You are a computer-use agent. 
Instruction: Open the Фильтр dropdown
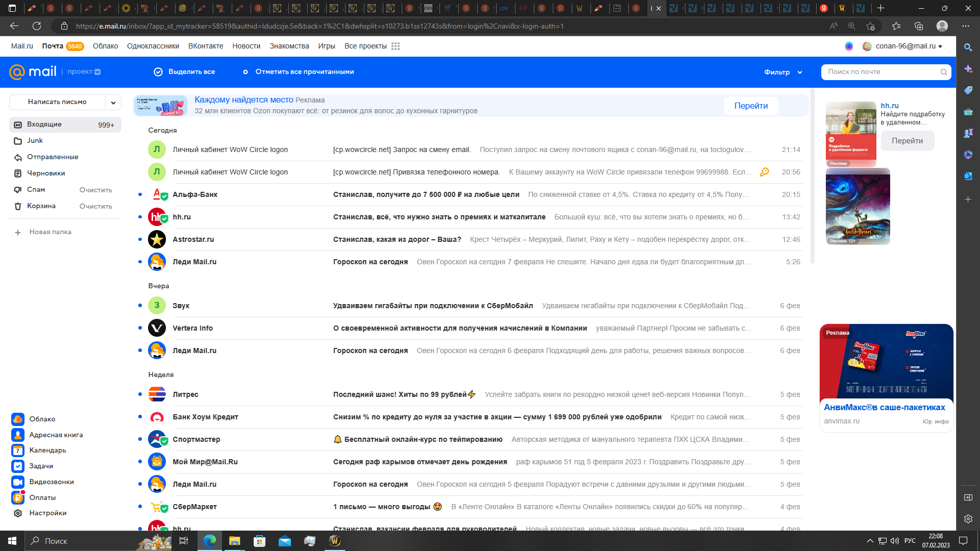783,72
